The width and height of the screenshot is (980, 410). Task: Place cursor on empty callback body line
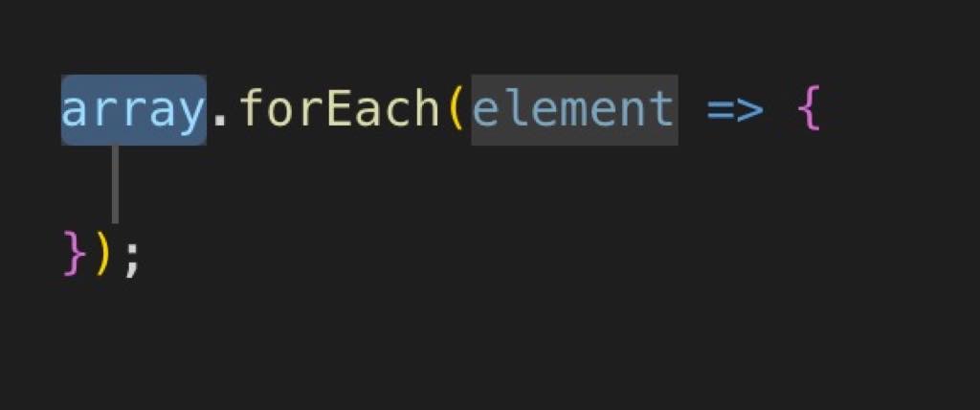[x=437, y=184]
